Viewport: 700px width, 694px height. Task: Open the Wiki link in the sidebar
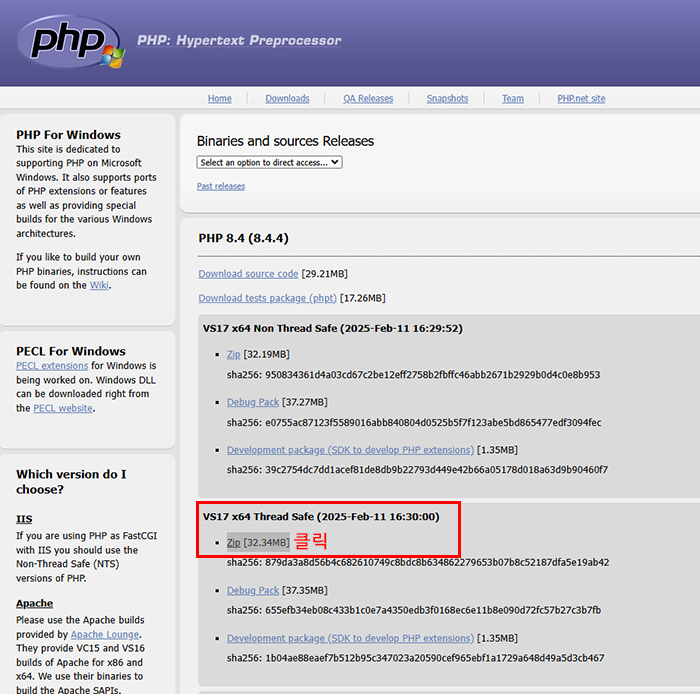(x=99, y=285)
